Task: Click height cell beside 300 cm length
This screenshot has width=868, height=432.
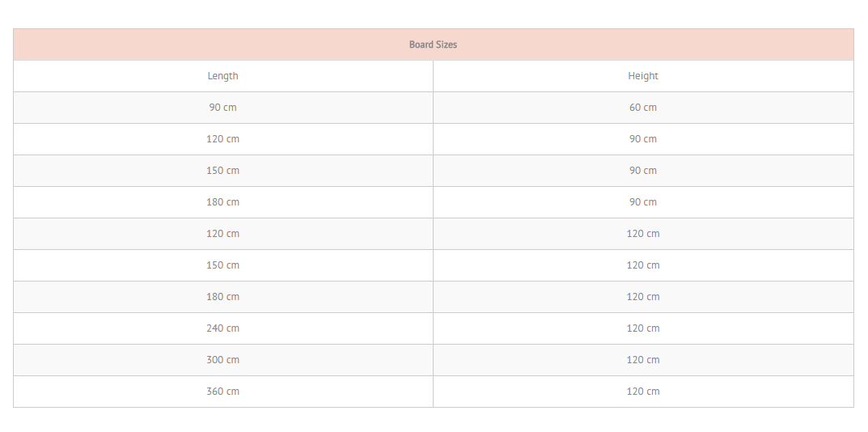Action: (x=643, y=360)
